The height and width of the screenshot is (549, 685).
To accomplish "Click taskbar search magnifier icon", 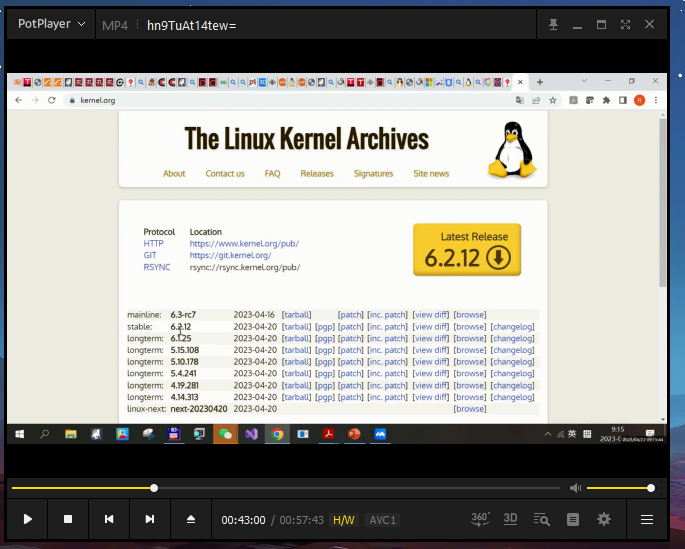I will coord(45,434).
